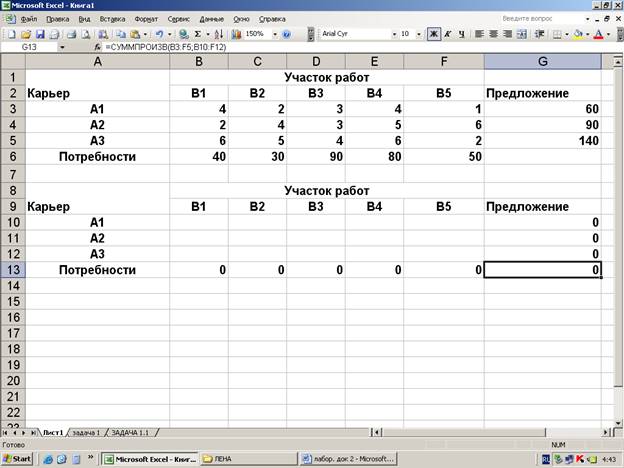This screenshot has width=624, height=468.
Task: Click the vertical scrollbar down arrow
Action: [x=617, y=423]
